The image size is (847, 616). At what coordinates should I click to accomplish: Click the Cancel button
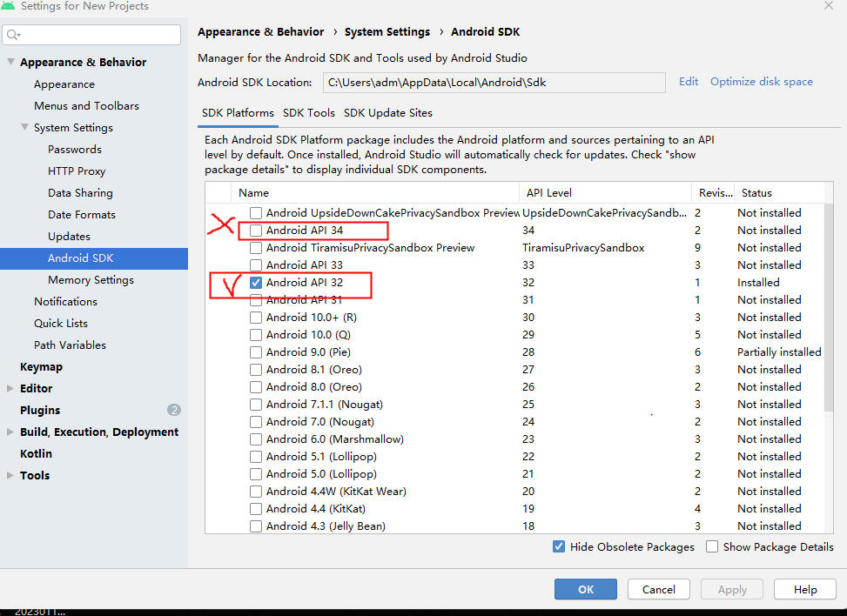[x=659, y=589]
